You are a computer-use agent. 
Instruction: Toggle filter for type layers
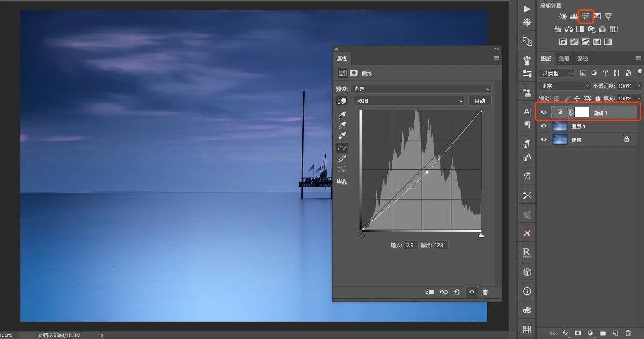(605, 73)
